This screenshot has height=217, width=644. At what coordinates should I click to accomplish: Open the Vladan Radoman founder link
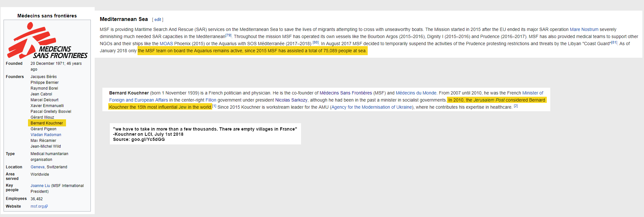[46, 135]
